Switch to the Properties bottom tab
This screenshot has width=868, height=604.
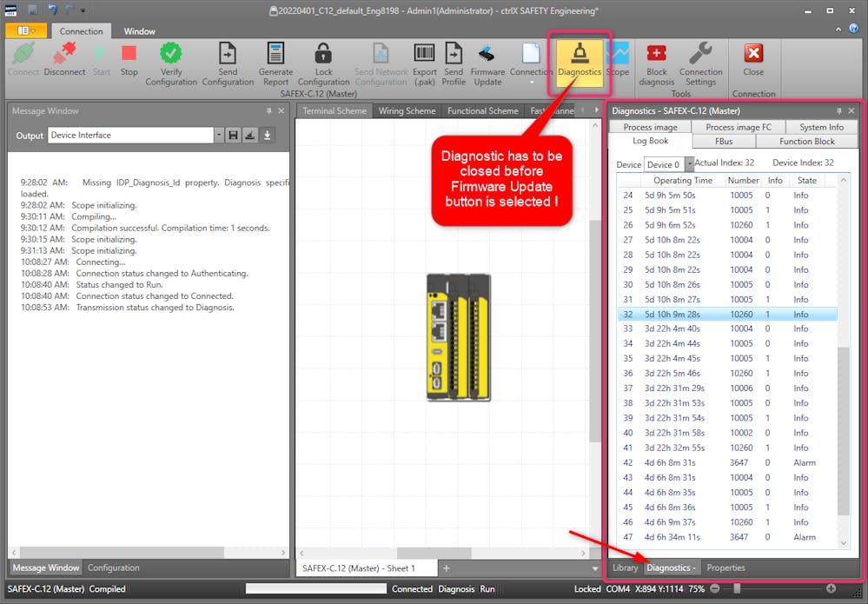point(726,568)
